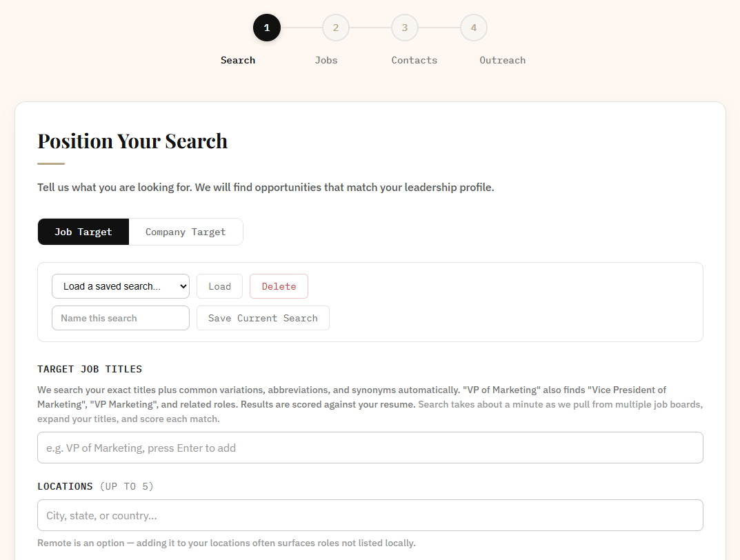Click the Position Your Search heading
Viewport: 740px width, 560px height.
132,141
